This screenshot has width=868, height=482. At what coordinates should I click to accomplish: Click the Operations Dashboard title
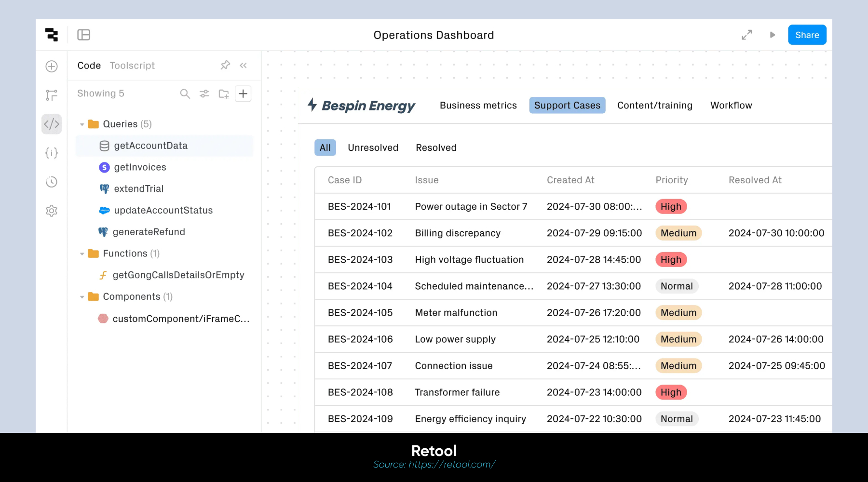pyautogui.click(x=434, y=35)
